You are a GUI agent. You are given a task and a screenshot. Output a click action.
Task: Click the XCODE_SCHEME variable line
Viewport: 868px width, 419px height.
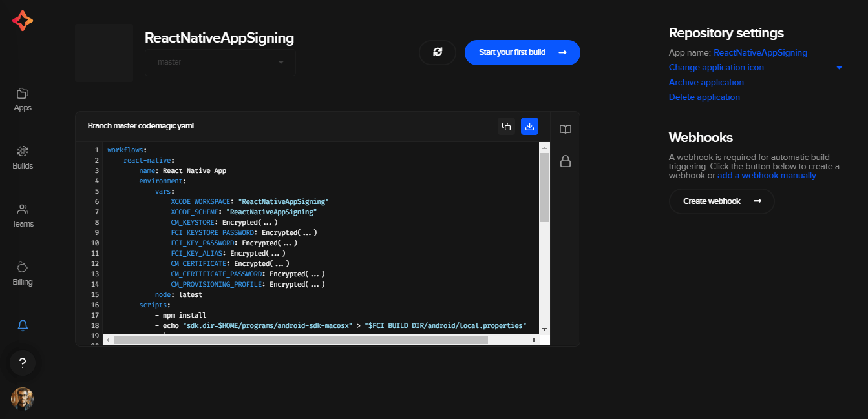pyautogui.click(x=244, y=212)
